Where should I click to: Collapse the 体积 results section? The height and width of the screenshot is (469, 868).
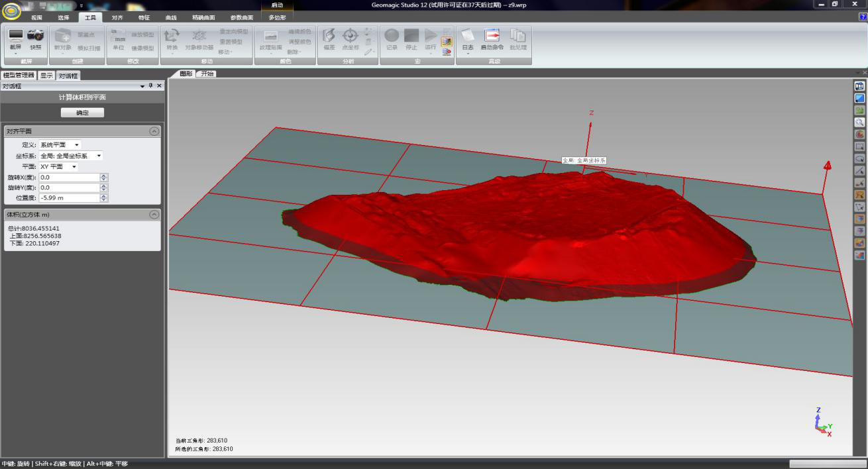click(x=154, y=215)
